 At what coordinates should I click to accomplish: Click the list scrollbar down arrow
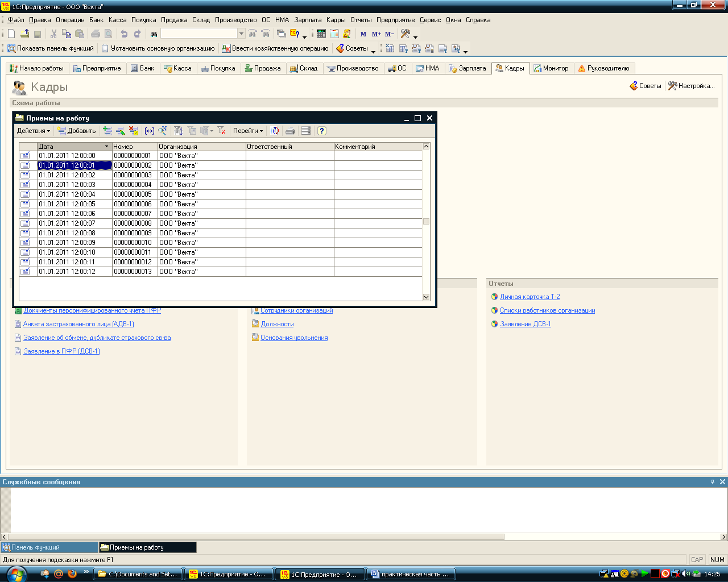pyautogui.click(x=427, y=297)
